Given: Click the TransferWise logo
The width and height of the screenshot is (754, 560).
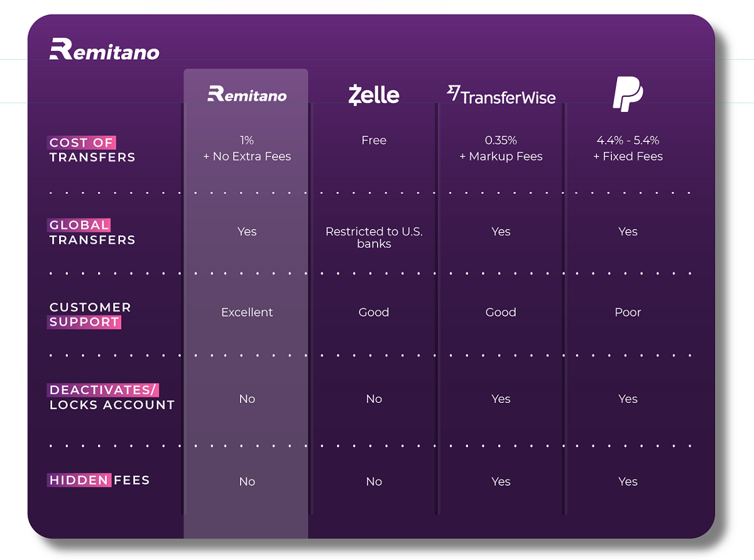Looking at the screenshot, I should 501,95.
